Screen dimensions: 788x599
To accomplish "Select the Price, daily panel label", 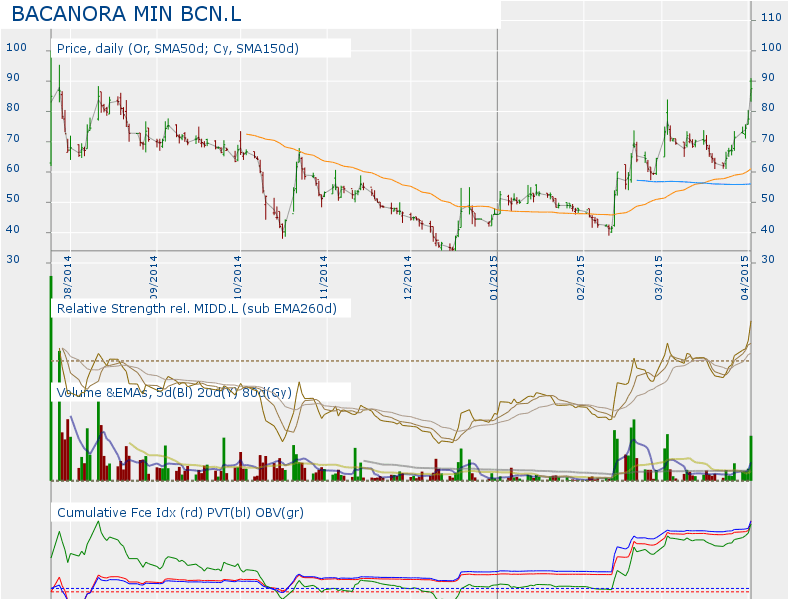I will (x=178, y=49).
